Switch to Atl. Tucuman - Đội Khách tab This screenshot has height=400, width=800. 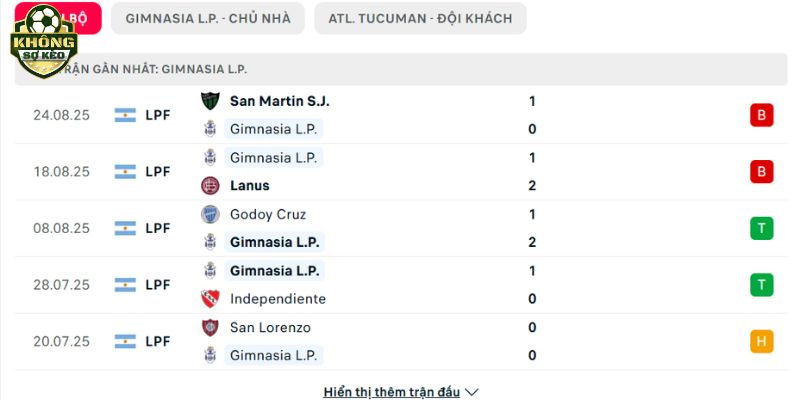[x=420, y=18]
